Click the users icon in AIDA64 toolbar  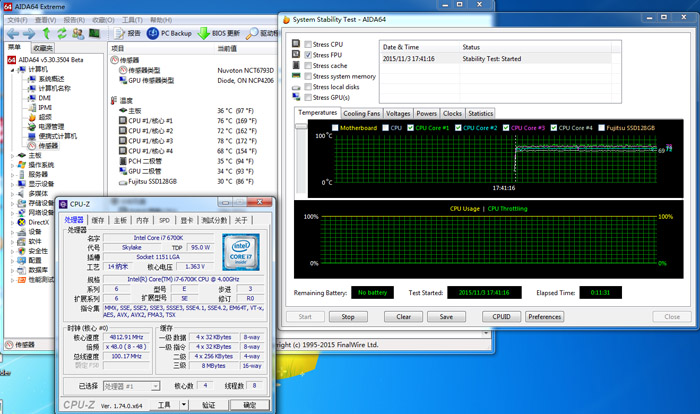[x=77, y=32]
